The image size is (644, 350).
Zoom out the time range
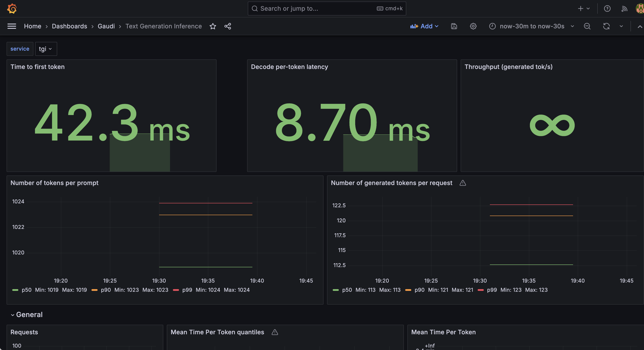[587, 26]
